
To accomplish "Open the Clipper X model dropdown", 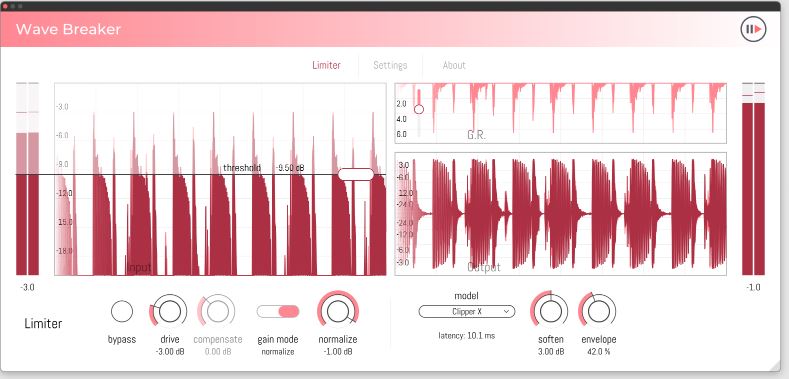I will 467,312.
